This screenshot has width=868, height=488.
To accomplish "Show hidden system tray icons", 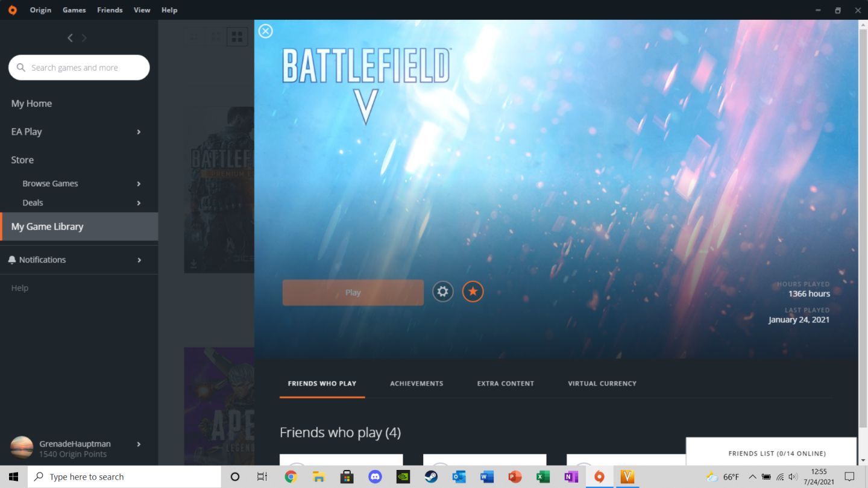I will click(x=752, y=477).
